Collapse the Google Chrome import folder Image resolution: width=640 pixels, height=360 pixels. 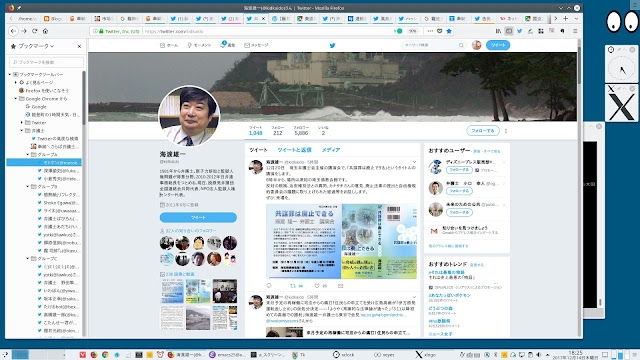pos(16,98)
